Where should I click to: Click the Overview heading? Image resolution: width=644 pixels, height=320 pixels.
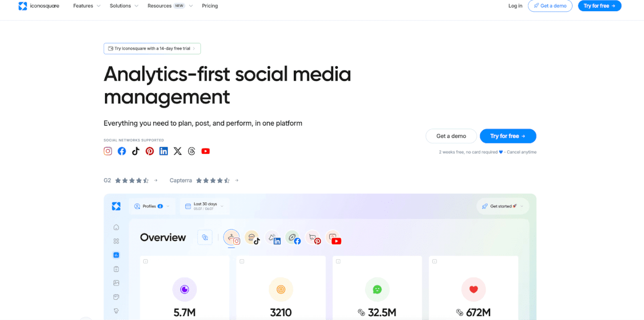[163, 237]
